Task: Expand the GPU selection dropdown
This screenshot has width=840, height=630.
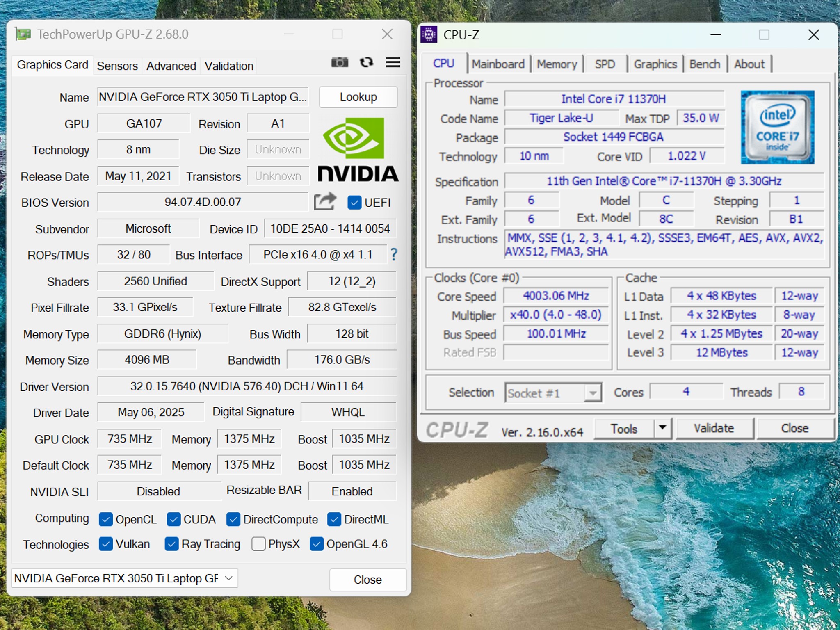Action: 125,578
